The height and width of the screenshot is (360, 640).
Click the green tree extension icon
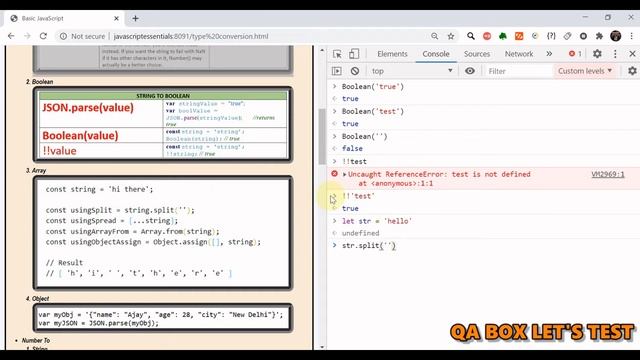pyautogui.click(x=503, y=36)
